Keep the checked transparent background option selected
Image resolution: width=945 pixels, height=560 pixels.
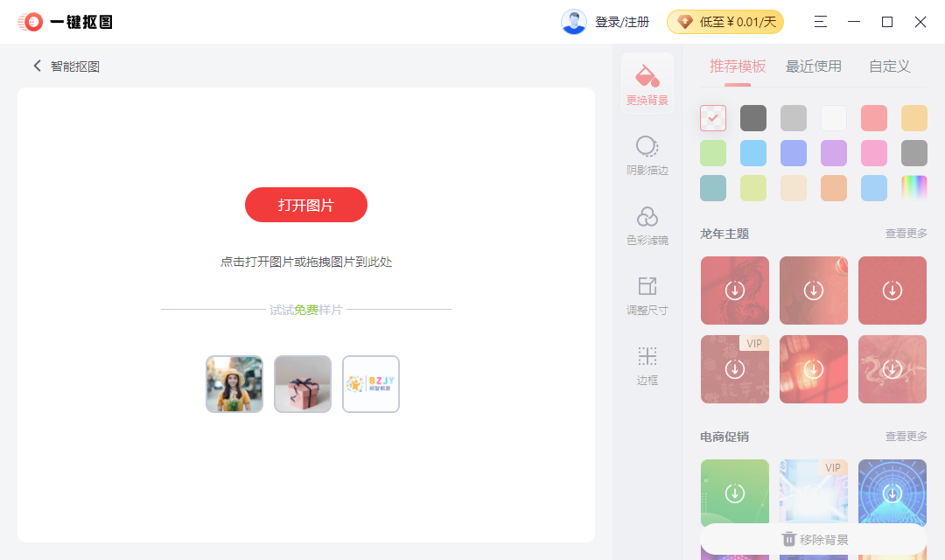(x=712, y=117)
